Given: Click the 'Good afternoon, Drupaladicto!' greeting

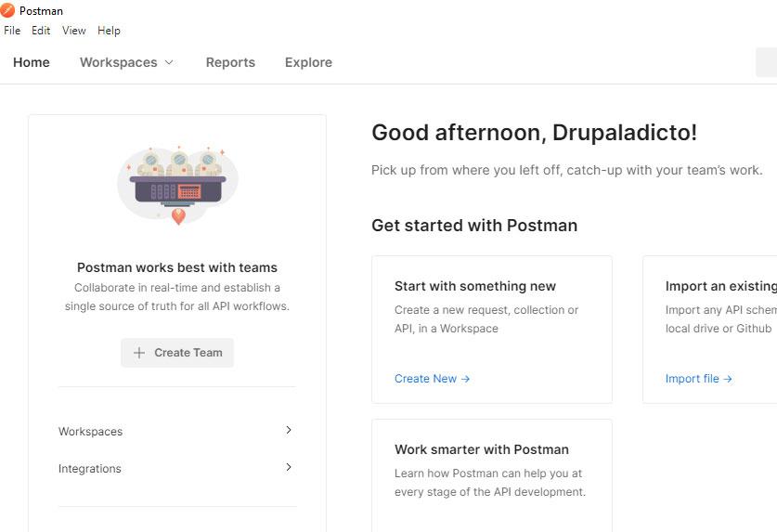Looking at the screenshot, I should coord(534,133).
